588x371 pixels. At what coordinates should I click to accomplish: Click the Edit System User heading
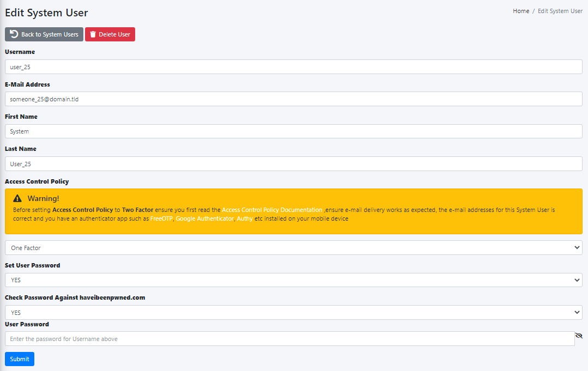pos(46,13)
